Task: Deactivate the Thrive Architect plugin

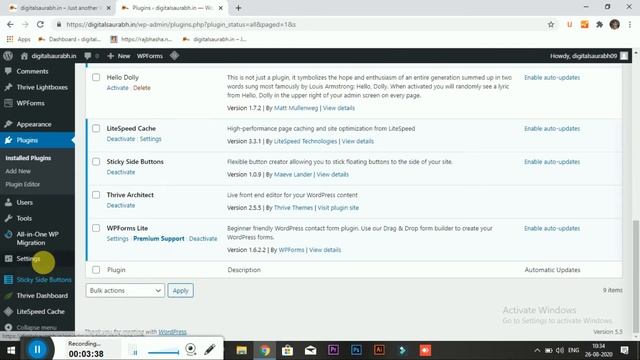Action: point(121,205)
